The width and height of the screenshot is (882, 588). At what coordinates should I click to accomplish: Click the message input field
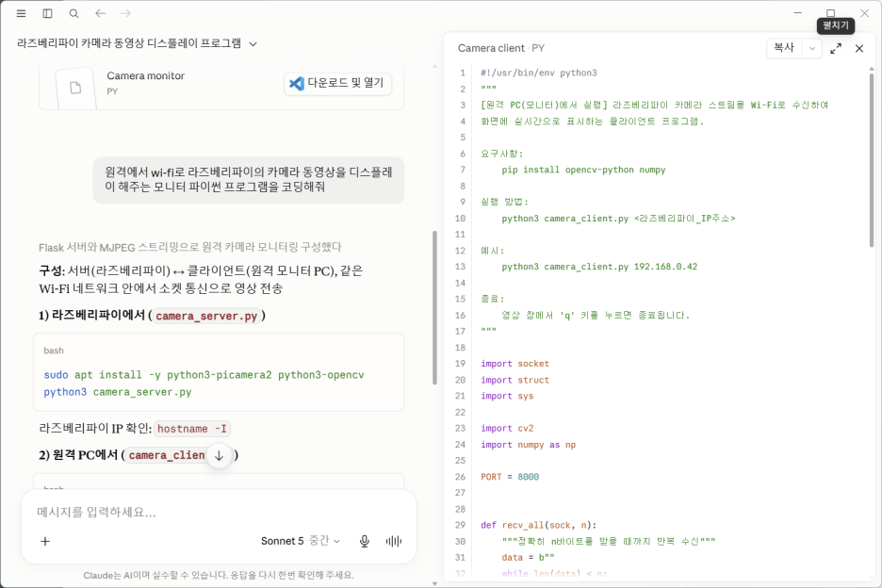click(x=219, y=512)
